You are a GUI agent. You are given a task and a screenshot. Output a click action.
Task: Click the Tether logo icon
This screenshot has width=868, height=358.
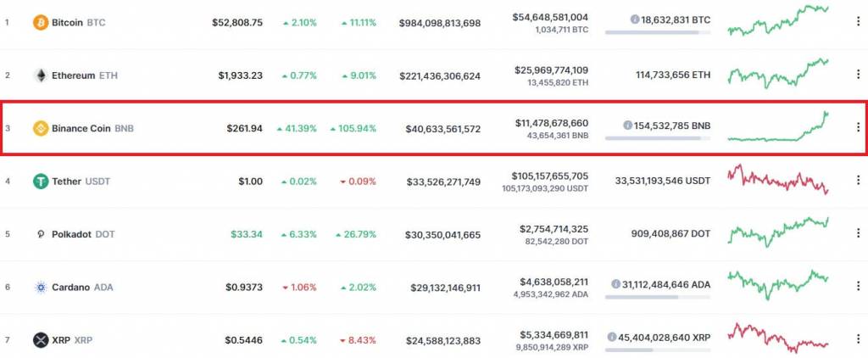pyautogui.click(x=40, y=181)
